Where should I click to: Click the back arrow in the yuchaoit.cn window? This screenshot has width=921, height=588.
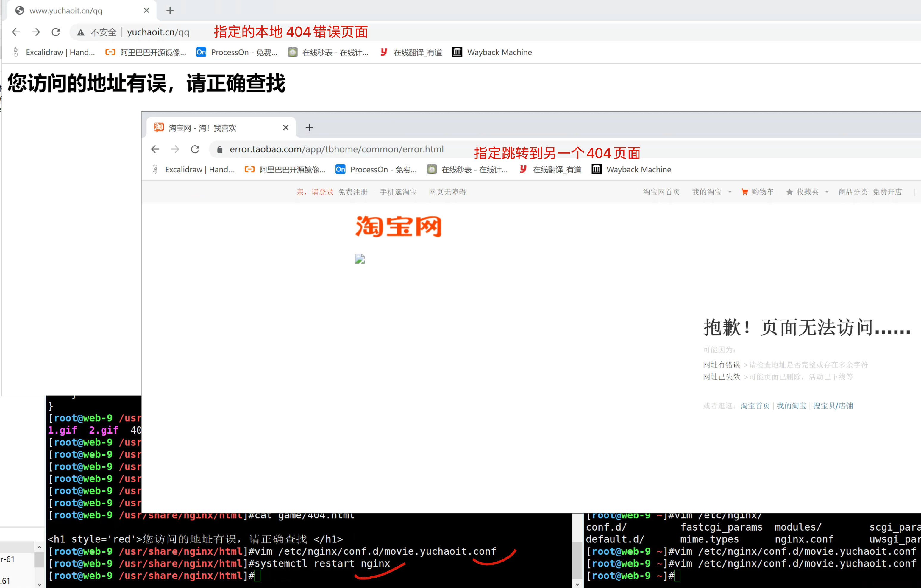point(16,32)
